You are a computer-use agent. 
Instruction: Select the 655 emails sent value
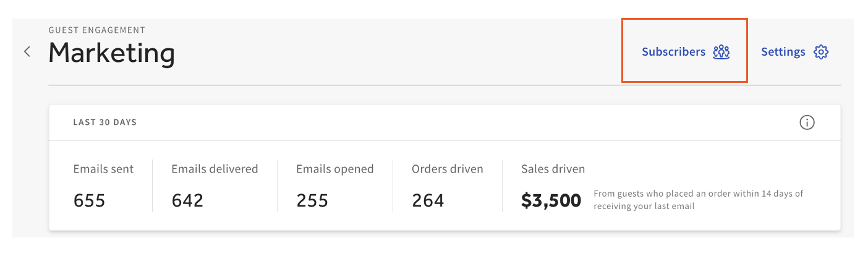[90, 200]
